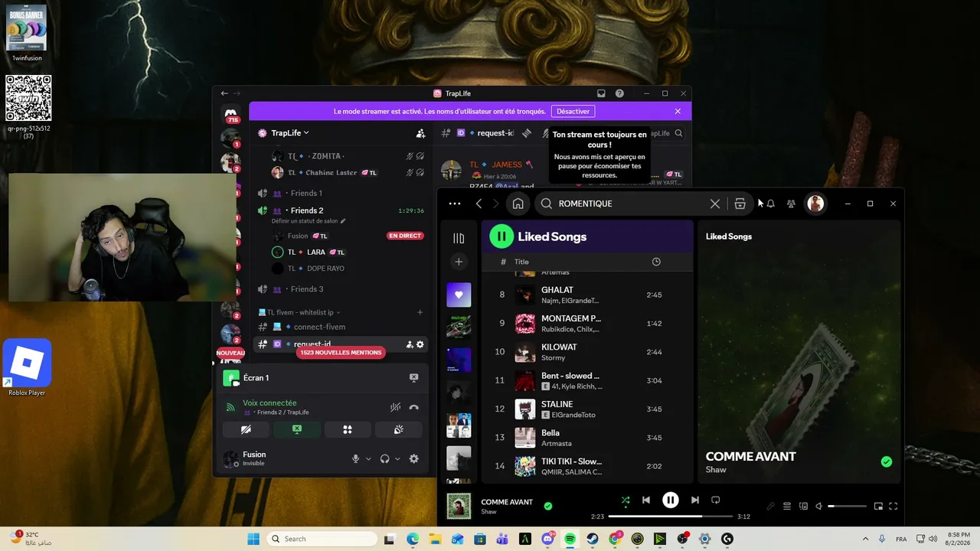This screenshot has width=980, height=551.
Task: Open the Spotify profile avatar menu
Action: (815, 204)
